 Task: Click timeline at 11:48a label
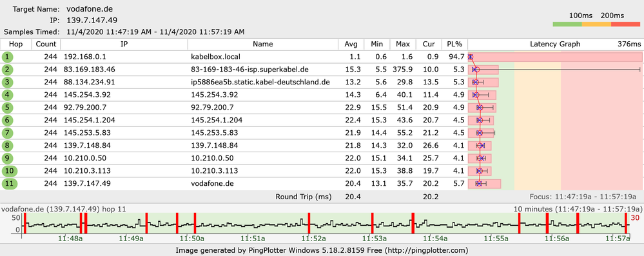(70, 239)
